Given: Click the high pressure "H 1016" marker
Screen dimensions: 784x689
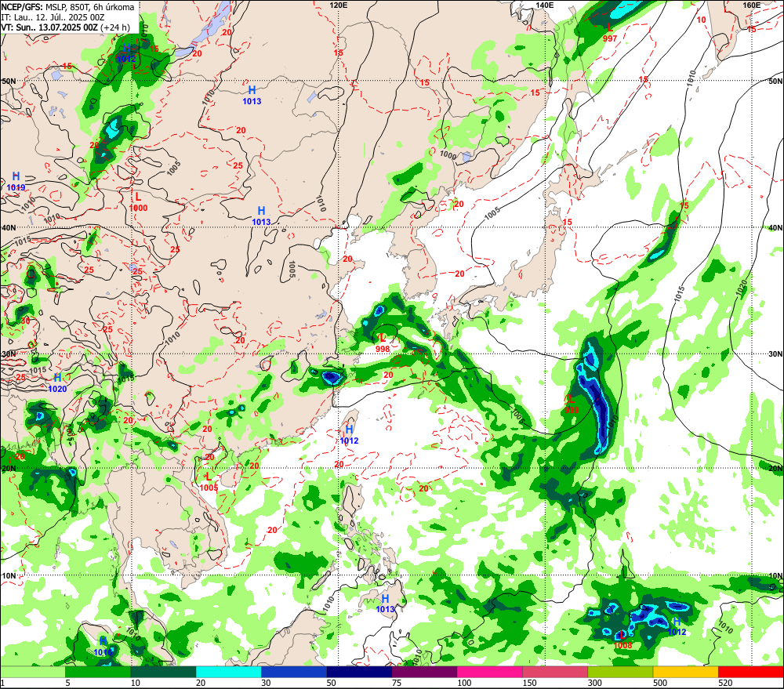Looking at the screenshot, I should pyautogui.click(x=103, y=647).
